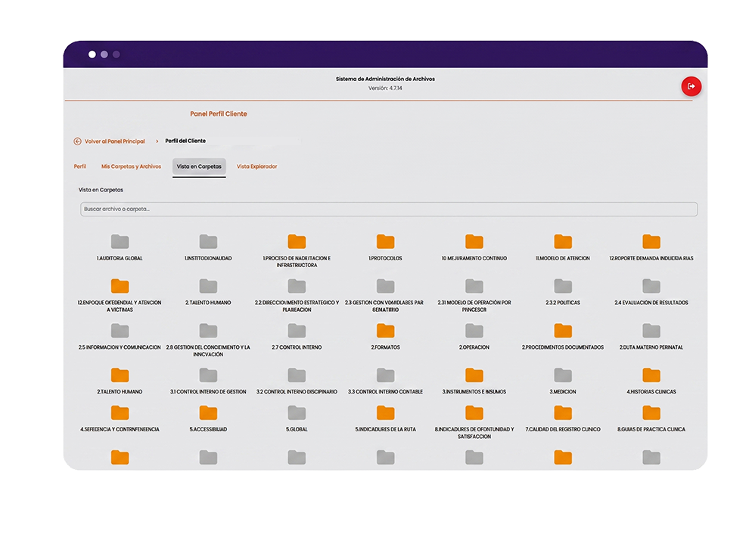749x560 pixels.
Task: Open the 1.PROTOCOLOS orange folder
Action: [x=386, y=241]
